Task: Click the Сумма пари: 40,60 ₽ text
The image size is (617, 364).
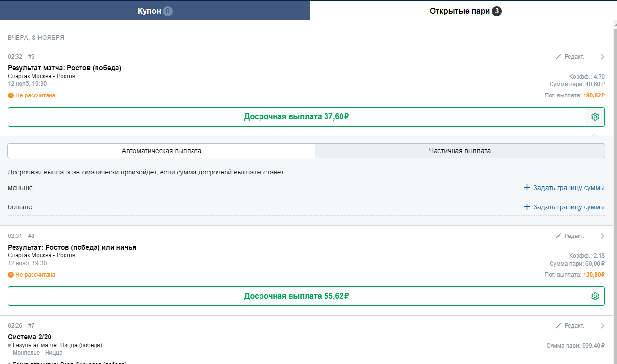Action: click(x=577, y=84)
